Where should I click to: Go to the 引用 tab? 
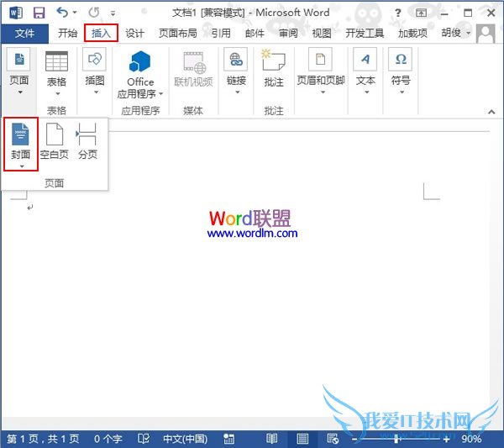tap(221, 33)
